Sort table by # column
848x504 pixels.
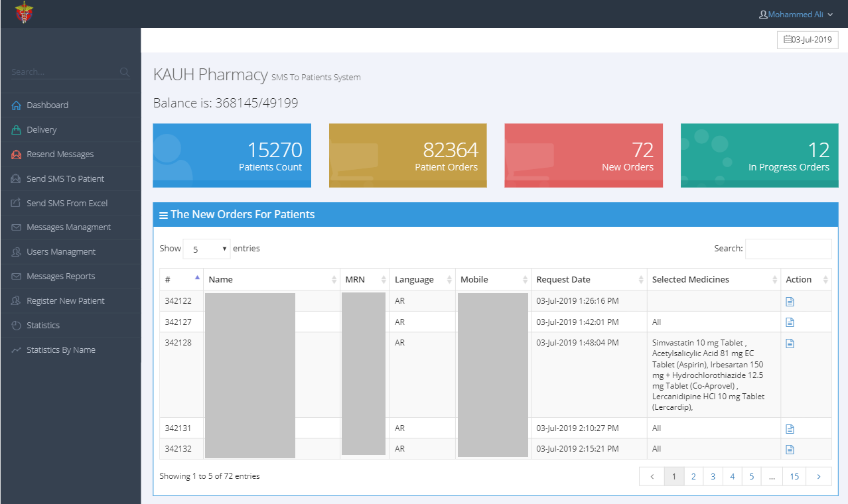point(181,279)
